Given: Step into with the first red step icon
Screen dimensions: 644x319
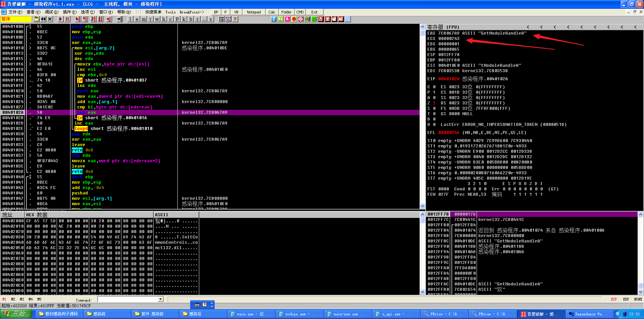Looking at the screenshot, I should [x=78, y=19].
